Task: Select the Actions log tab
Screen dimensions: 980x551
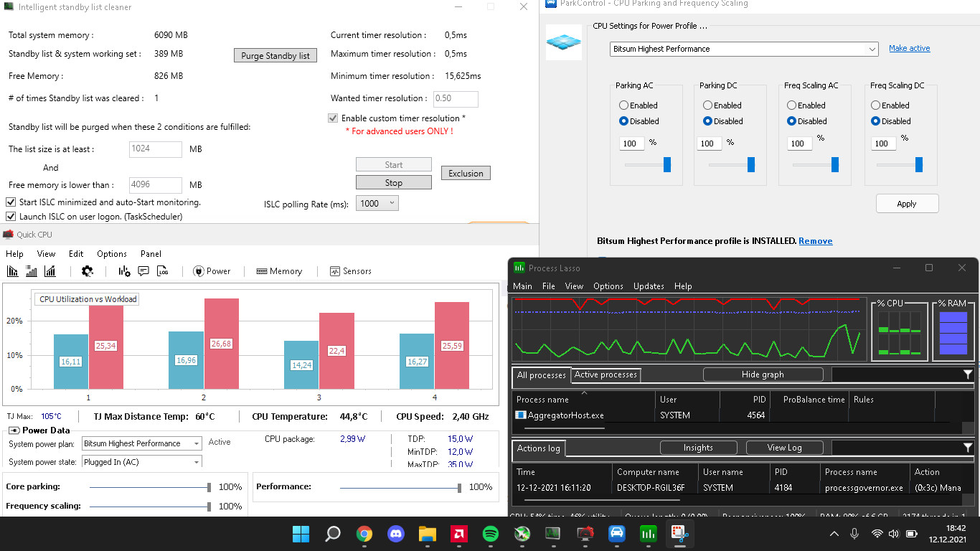Action: coord(539,448)
